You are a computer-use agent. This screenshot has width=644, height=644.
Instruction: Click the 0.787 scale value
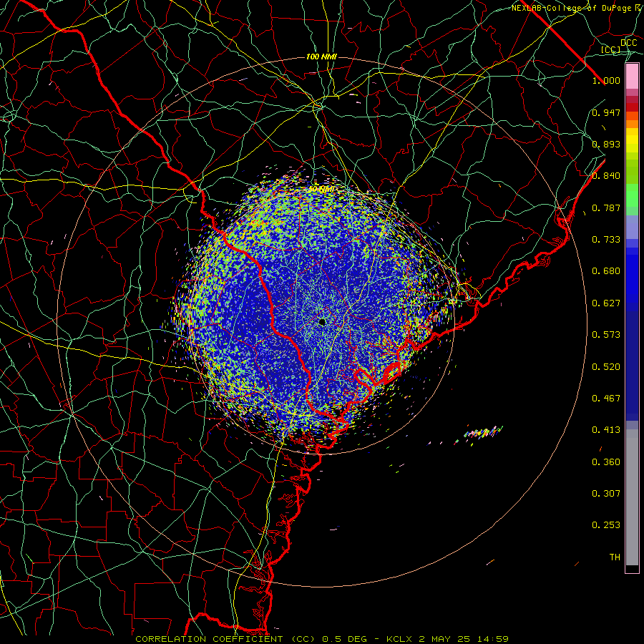tap(606, 208)
